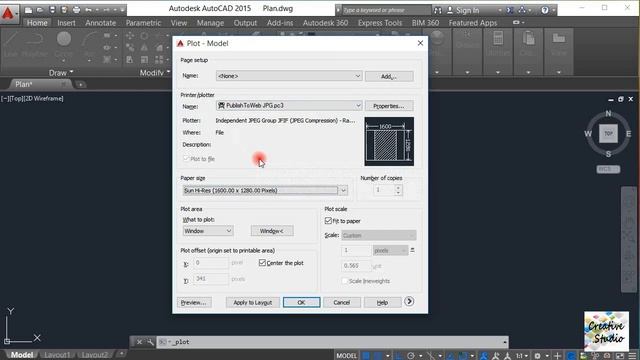Open the AutoCAD application menu logo
The width and height of the screenshot is (640, 360).
(x=8, y=13)
